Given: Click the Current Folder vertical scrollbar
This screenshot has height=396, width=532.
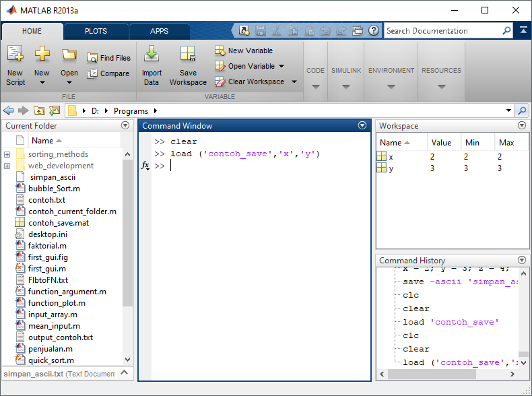Looking at the screenshot, I should point(127,233).
